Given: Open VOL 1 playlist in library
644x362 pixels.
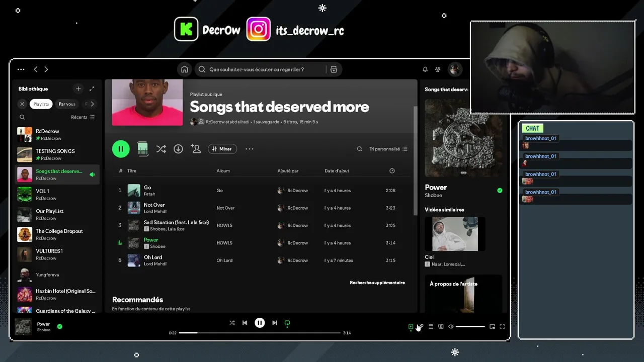Looking at the screenshot, I should (x=57, y=195).
